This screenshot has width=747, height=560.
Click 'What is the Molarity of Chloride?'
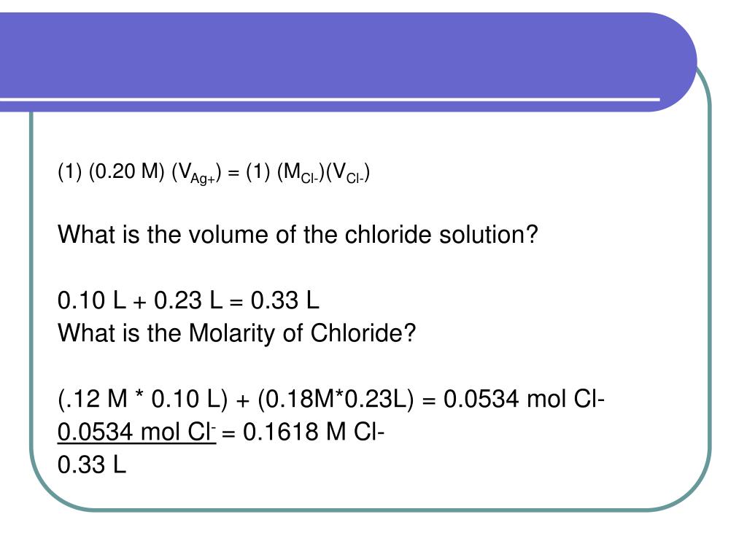click(x=237, y=332)
